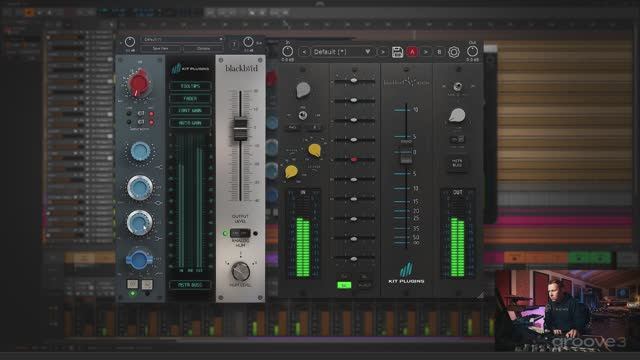Image resolution: width=640 pixels, height=360 pixels.
Task: Toggle the Analog Hum switch
Action: [240, 233]
